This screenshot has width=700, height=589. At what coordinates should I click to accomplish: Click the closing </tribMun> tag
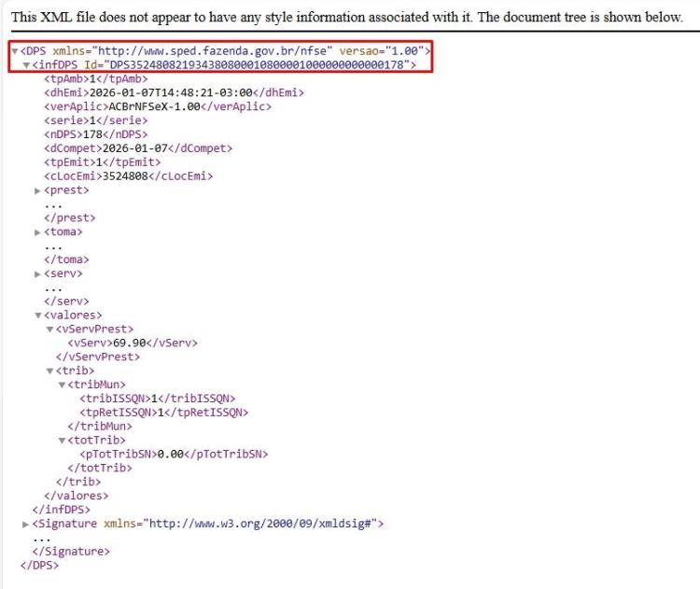pyautogui.click(x=100, y=427)
